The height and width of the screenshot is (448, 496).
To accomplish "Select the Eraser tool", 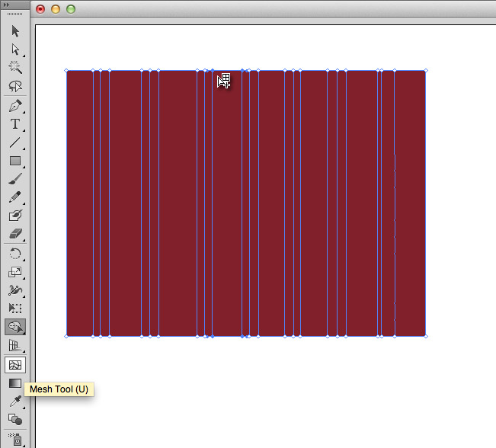I will click(x=14, y=235).
